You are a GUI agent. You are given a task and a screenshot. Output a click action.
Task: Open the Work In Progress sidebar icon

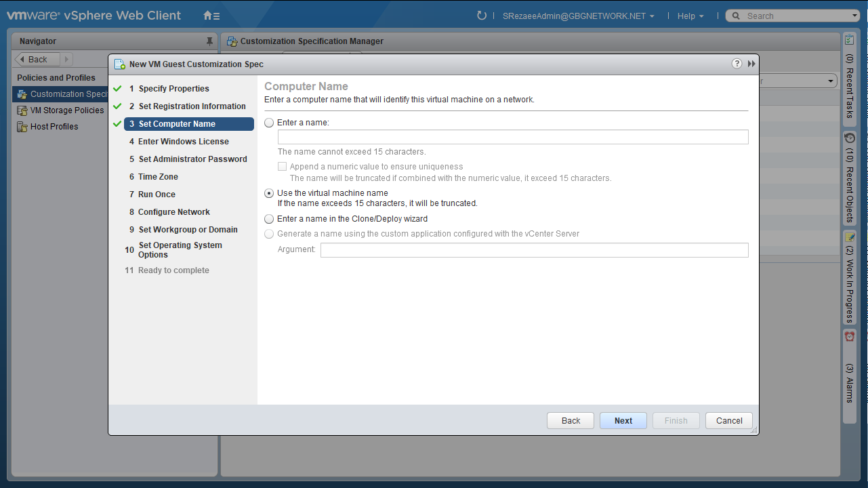850,238
